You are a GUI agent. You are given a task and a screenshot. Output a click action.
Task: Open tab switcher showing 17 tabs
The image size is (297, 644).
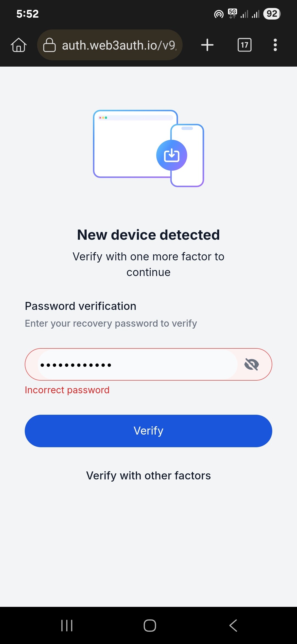click(244, 45)
